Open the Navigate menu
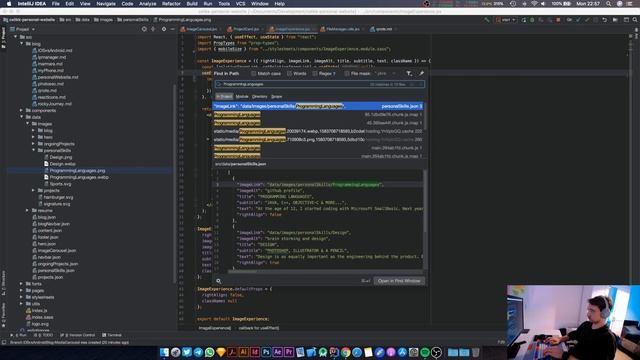Image resolution: width=640 pixels, height=360 pixels. [x=106, y=4]
